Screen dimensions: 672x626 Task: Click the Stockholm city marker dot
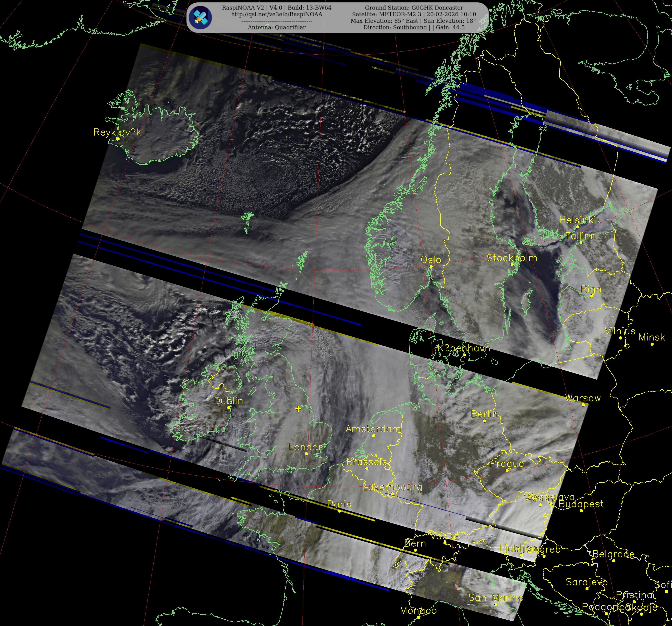tap(512, 264)
